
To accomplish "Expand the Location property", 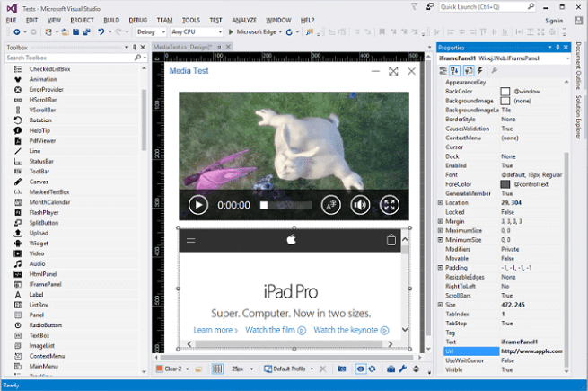I will click(x=440, y=203).
